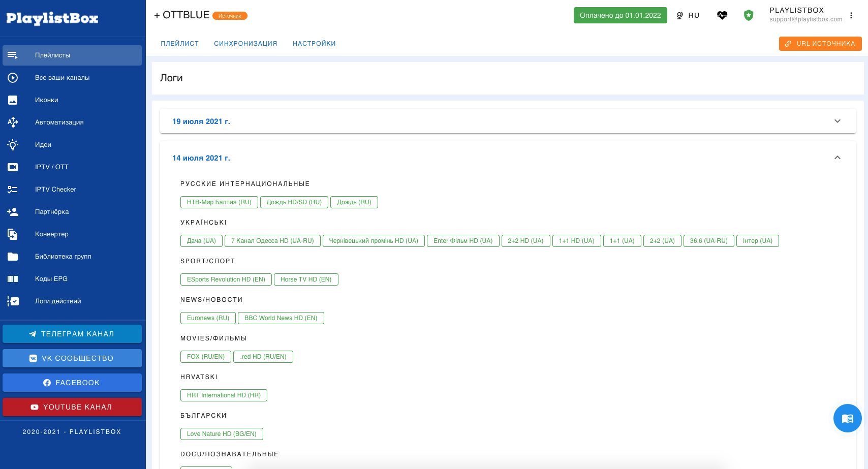This screenshot has width=868, height=469.
Task: Click the 2+2 (UA) chip
Action: (x=662, y=241)
